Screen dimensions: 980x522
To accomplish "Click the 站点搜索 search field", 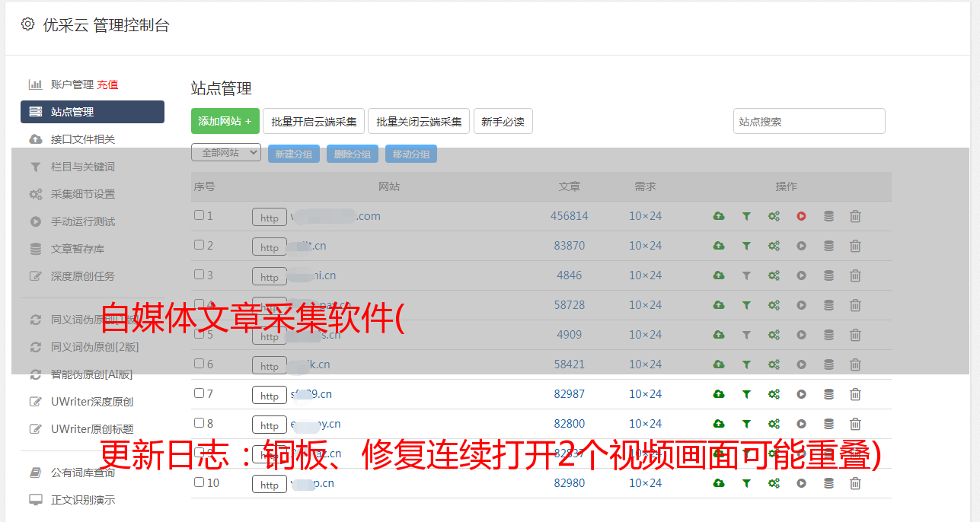I will pyautogui.click(x=809, y=121).
